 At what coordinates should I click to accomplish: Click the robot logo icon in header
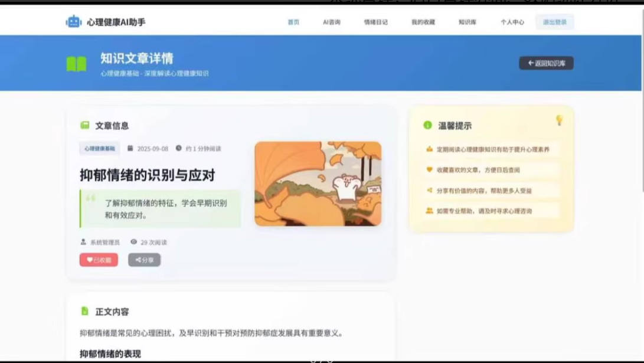74,22
